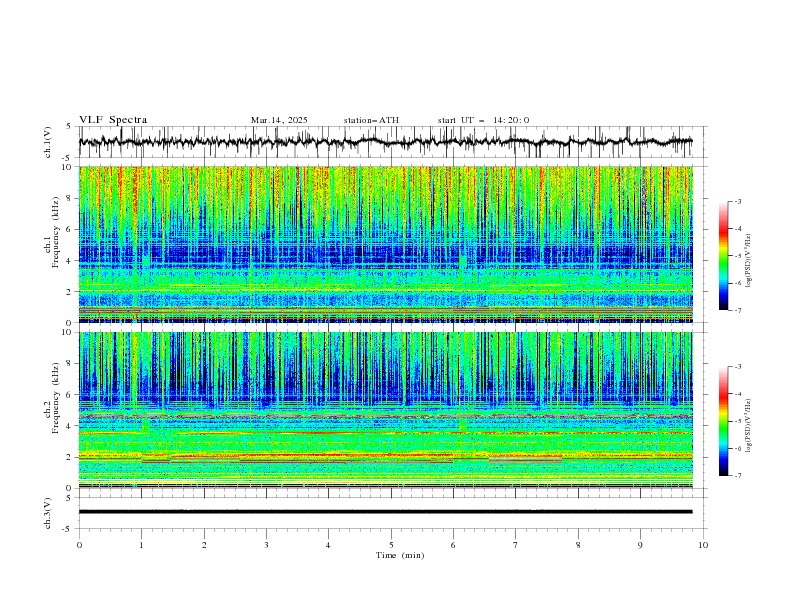
Task: Click ch.2 colorbar "log(PSD)(V²/Hz)" label
Action: (x=748, y=425)
